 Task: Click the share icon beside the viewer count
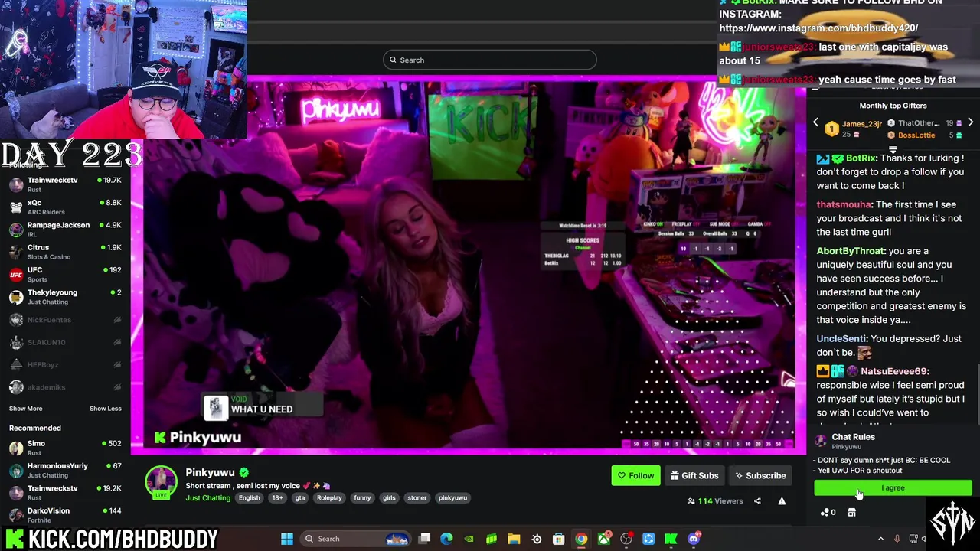(x=757, y=501)
